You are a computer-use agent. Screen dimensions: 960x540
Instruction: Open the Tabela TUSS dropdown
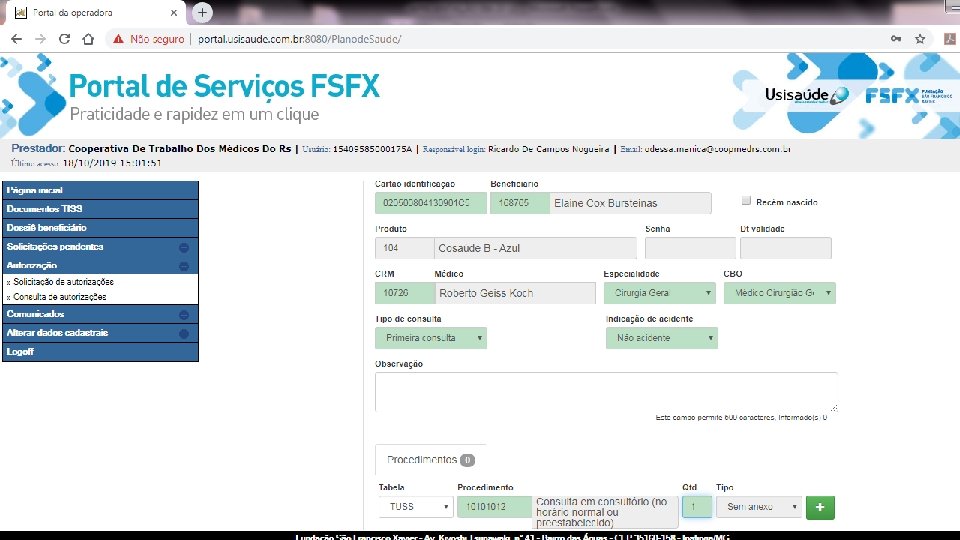point(415,507)
